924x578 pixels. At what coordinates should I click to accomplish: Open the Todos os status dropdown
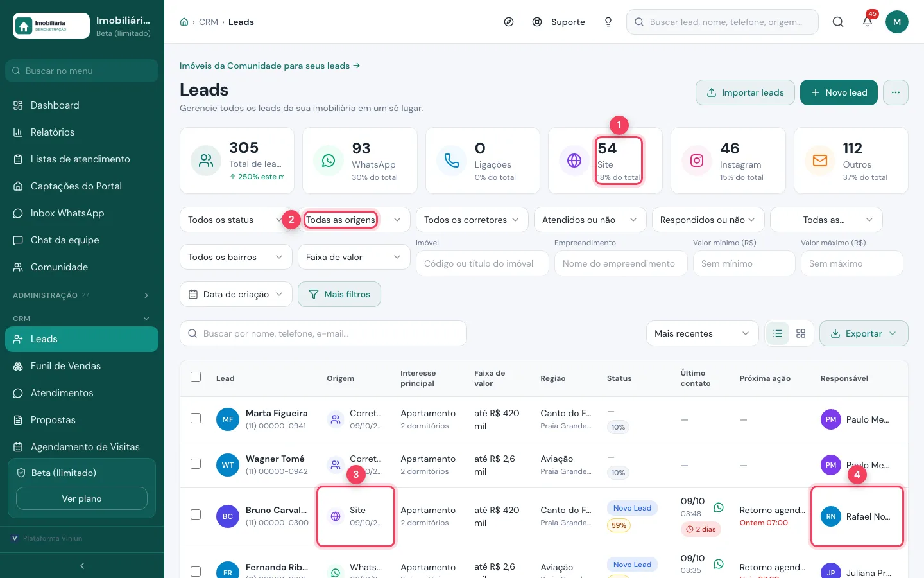coord(236,220)
